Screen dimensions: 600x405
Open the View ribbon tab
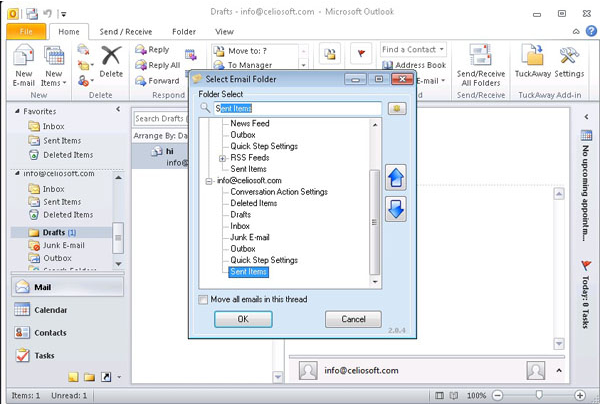coord(224,32)
